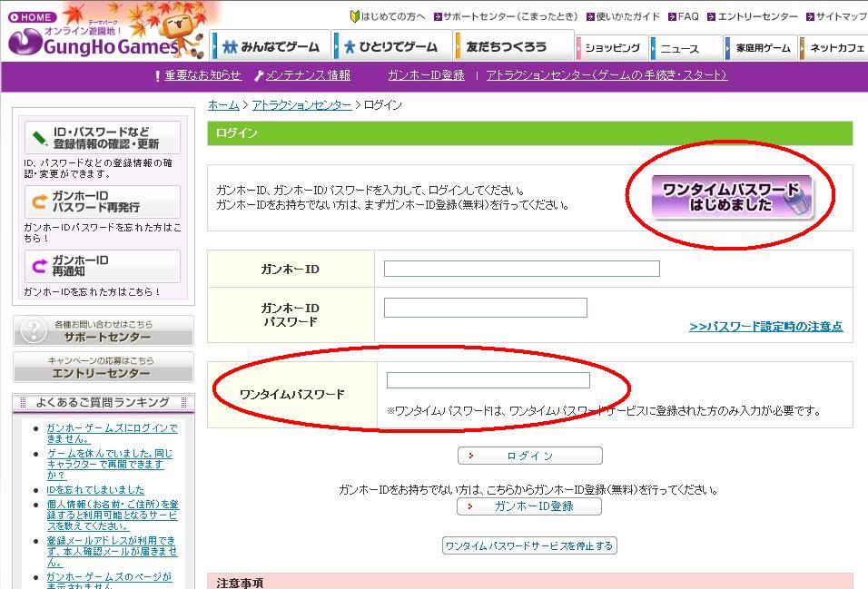Screen dimensions: 868x589
Task: Click the question mark icon on サポートセンター
Action: tap(34, 330)
